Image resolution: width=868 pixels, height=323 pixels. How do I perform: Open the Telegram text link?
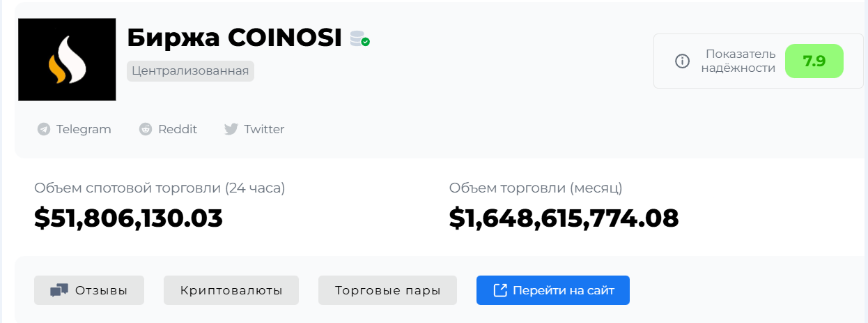[x=84, y=129]
